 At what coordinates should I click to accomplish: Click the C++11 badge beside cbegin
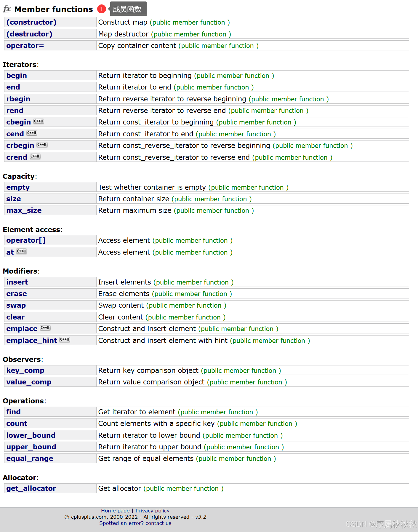coord(39,121)
